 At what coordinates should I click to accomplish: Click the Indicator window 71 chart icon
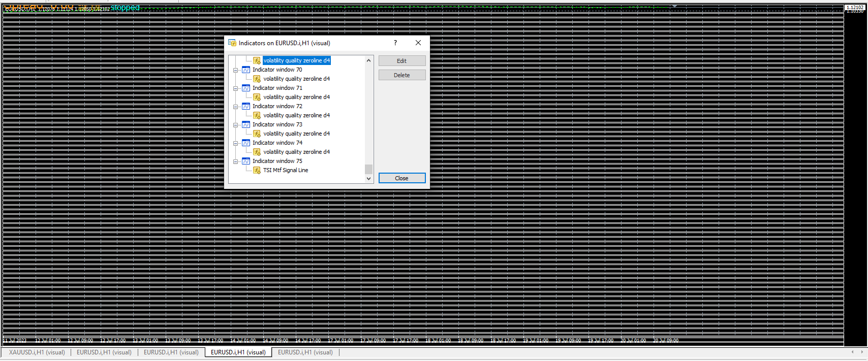tap(246, 88)
